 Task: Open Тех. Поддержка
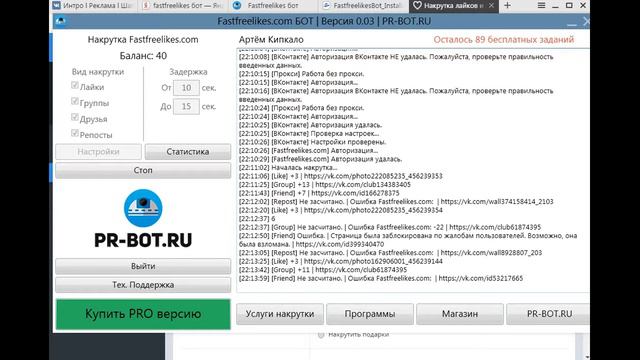(143, 285)
